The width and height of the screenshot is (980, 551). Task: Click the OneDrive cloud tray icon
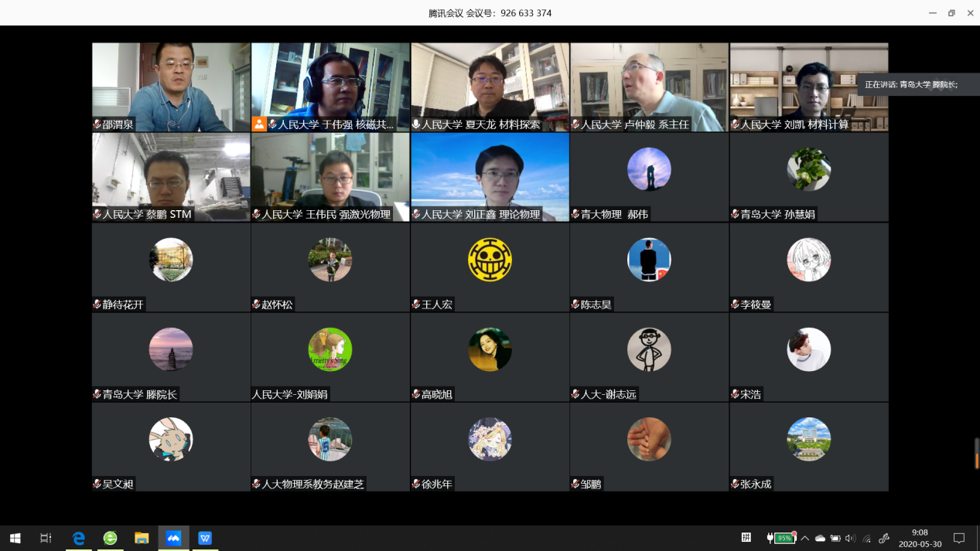point(820,539)
